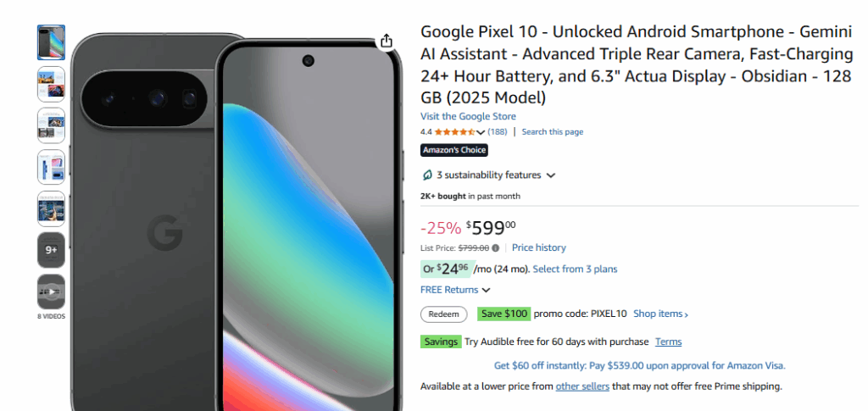Screen dimensions: 868x411
Task: Select the first product image thumbnail
Action: tap(51, 42)
